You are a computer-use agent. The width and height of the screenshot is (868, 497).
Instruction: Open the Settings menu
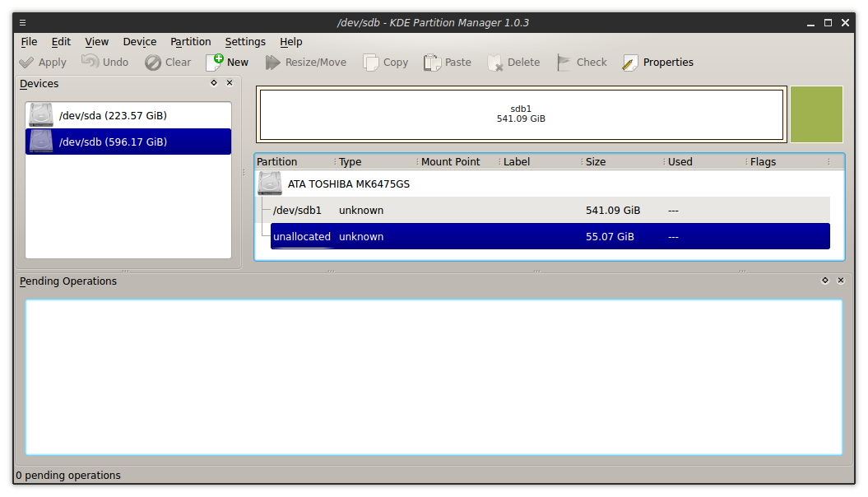245,41
